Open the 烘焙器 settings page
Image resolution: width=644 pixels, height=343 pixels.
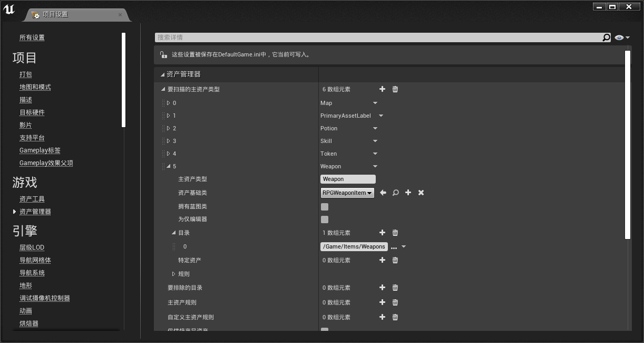point(28,323)
